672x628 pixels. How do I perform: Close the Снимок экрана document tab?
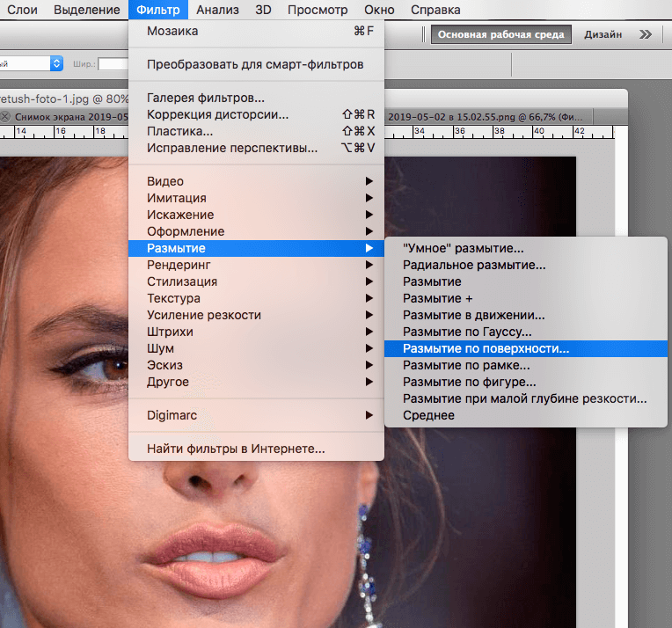[6, 116]
